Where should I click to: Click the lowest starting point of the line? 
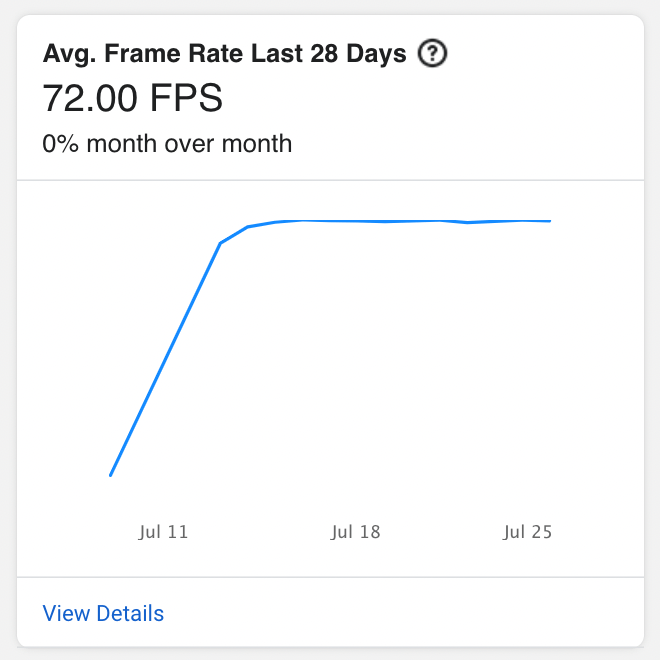point(110,475)
